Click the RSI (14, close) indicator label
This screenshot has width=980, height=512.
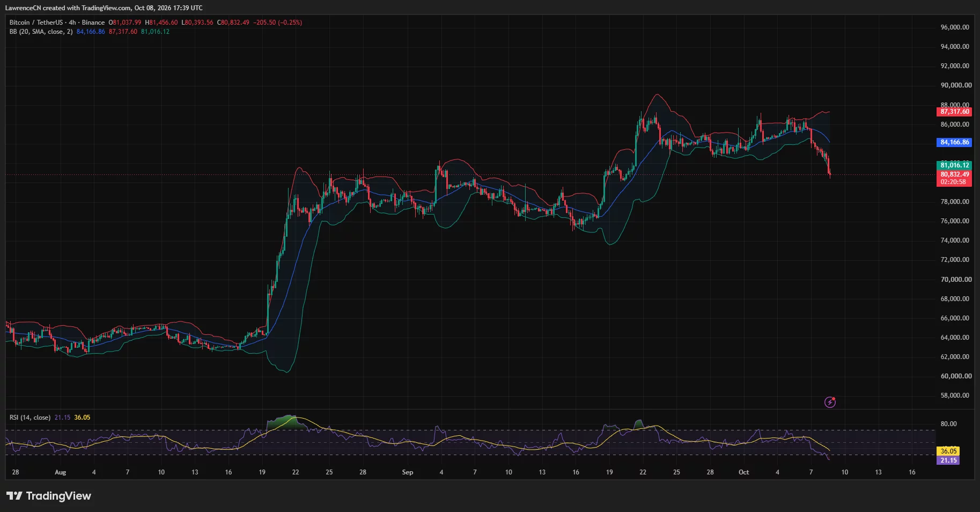coord(30,418)
